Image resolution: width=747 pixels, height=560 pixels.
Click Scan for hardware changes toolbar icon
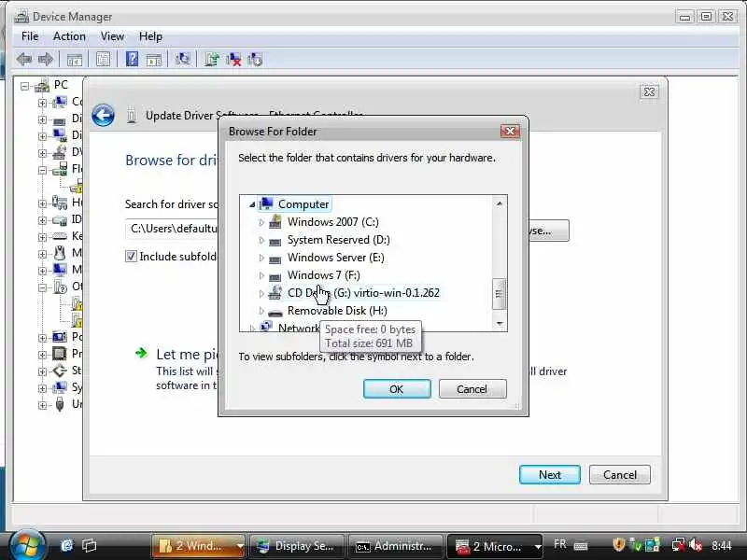tap(182, 60)
